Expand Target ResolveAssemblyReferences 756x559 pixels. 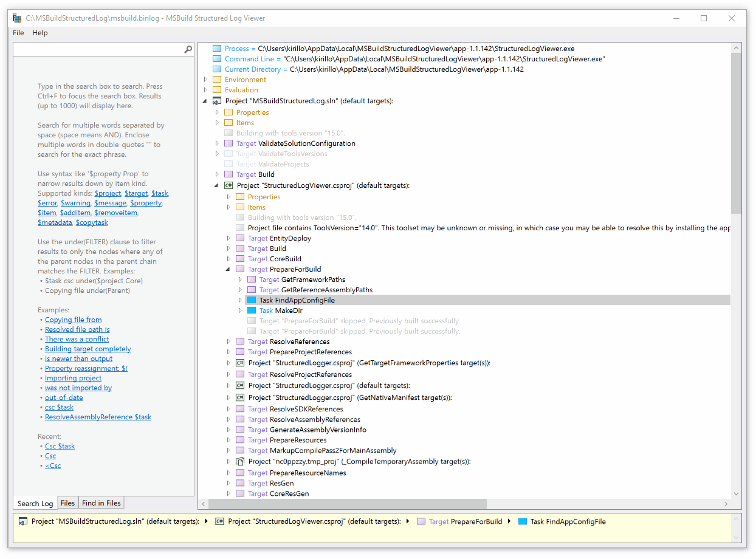coord(229,419)
